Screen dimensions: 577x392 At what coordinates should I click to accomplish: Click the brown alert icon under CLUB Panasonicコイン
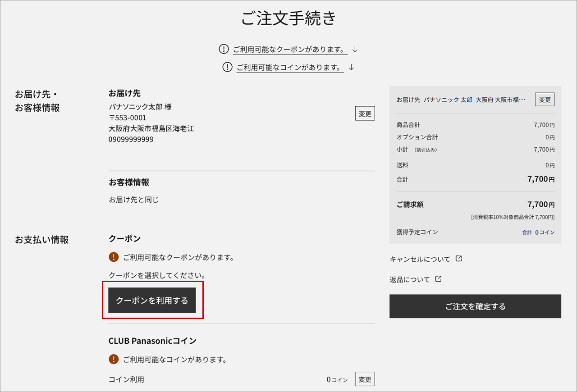tap(113, 360)
